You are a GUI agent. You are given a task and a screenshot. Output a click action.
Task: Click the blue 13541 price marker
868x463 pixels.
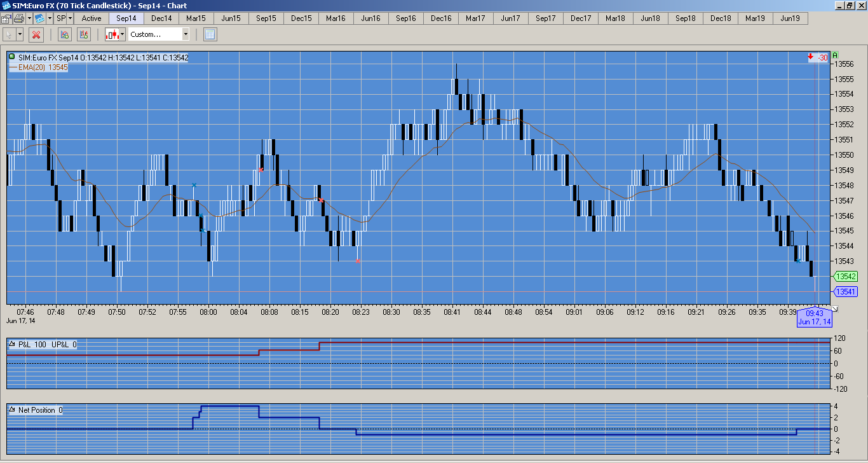[846, 292]
